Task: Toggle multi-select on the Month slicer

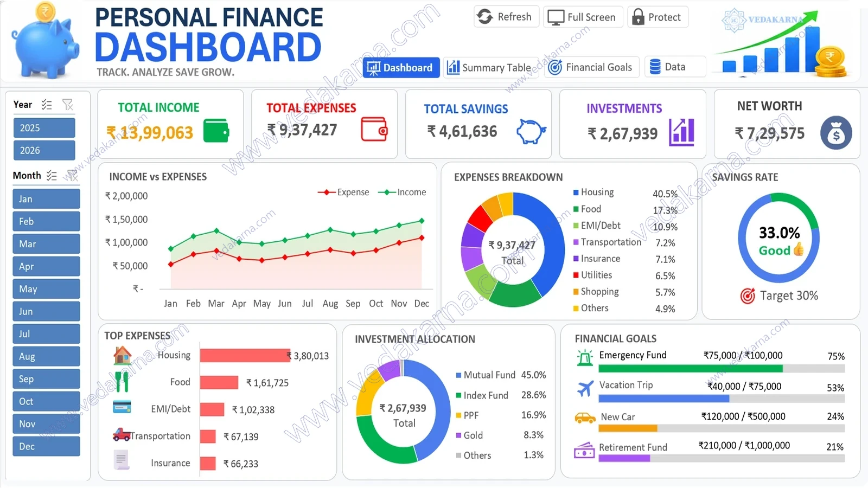Action: click(x=52, y=176)
